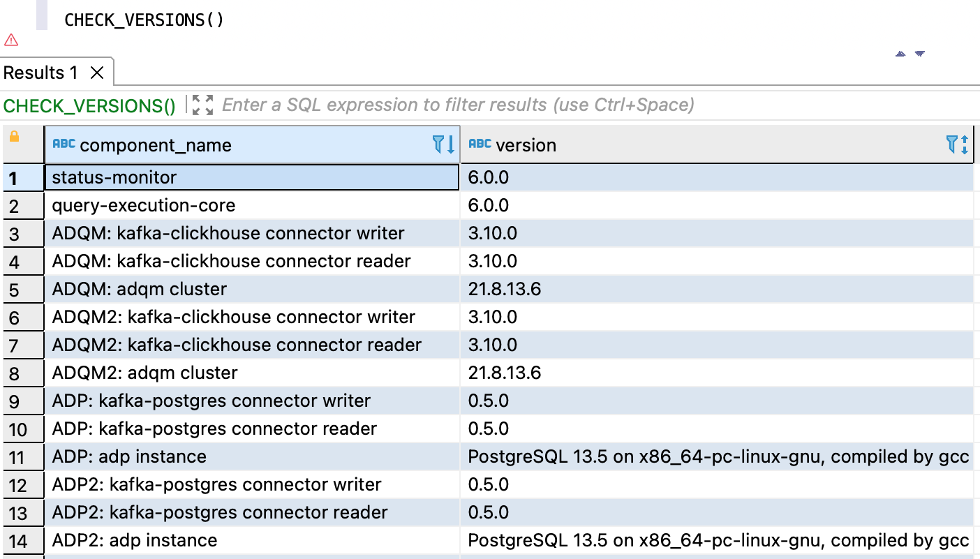Select the 'ADP: kafka-postgres connector reader' cell
The image size is (980, 559).
coord(252,428)
